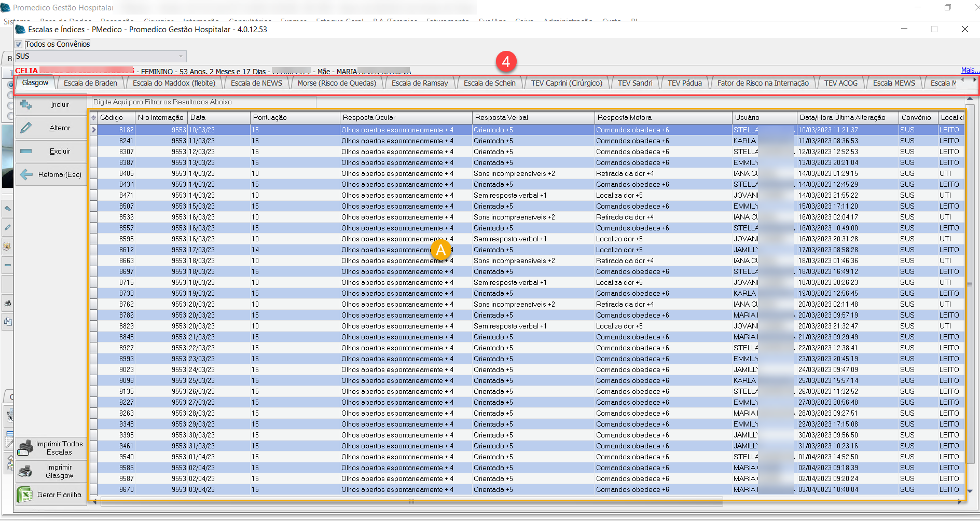Viewport: 980px width, 521px height.
Task: Open the SUS convênio dropdown
Action: [x=181, y=56]
